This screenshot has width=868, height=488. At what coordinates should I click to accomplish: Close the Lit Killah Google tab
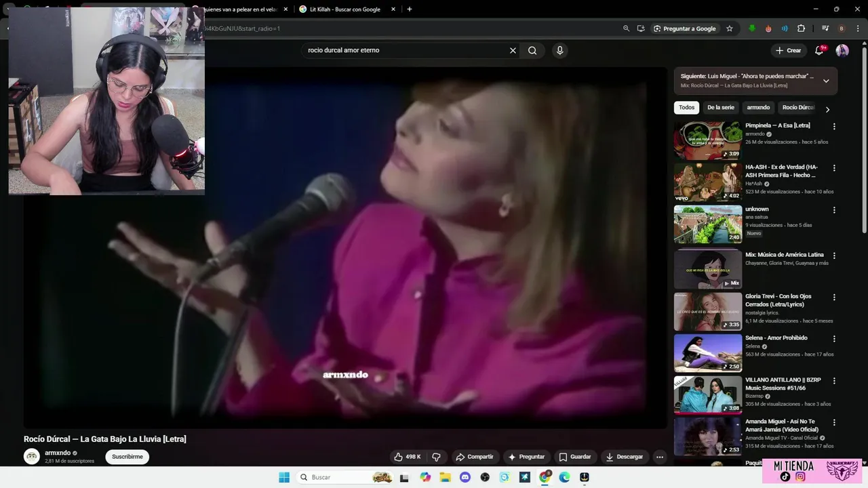click(x=393, y=9)
